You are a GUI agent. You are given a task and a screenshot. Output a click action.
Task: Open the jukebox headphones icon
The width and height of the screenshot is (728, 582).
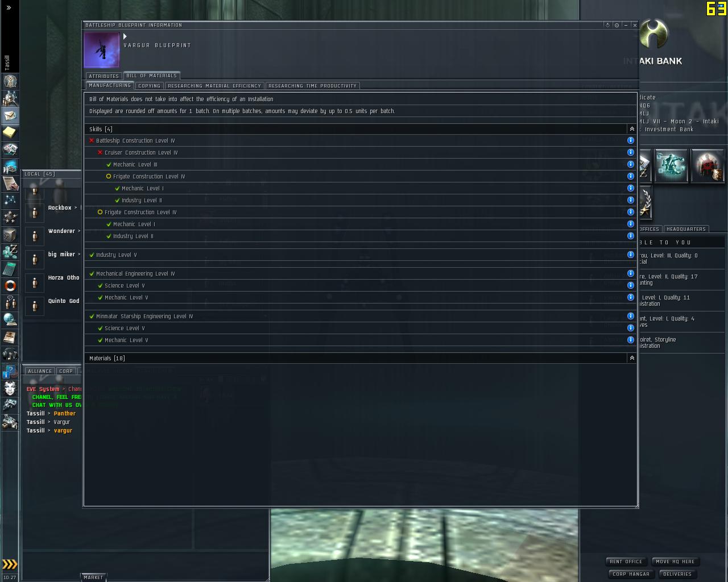10,354
